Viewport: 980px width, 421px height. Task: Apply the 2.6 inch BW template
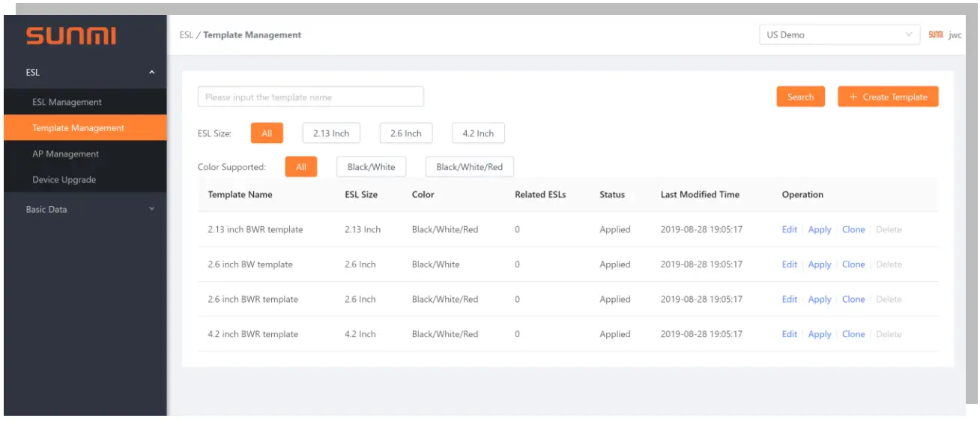[x=820, y=264]
